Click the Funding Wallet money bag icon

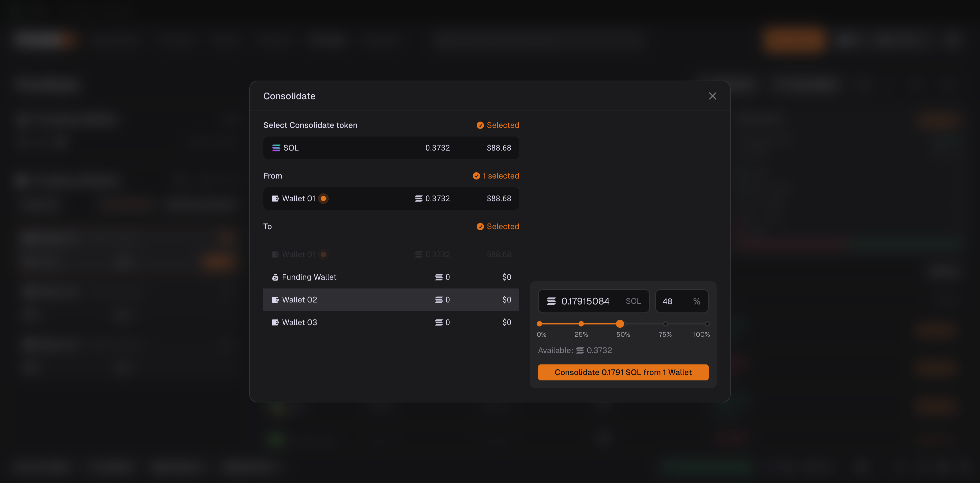(x=275, y=277)
